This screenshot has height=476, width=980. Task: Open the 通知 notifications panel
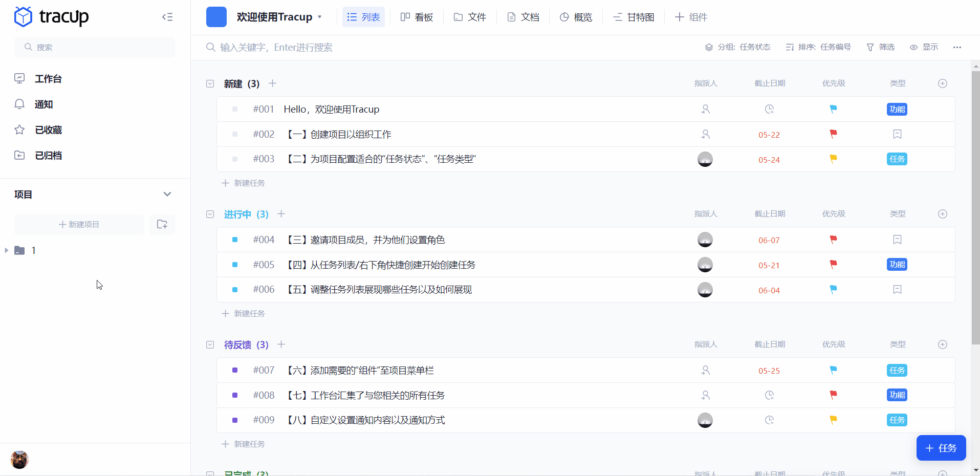tap(43, 104)
